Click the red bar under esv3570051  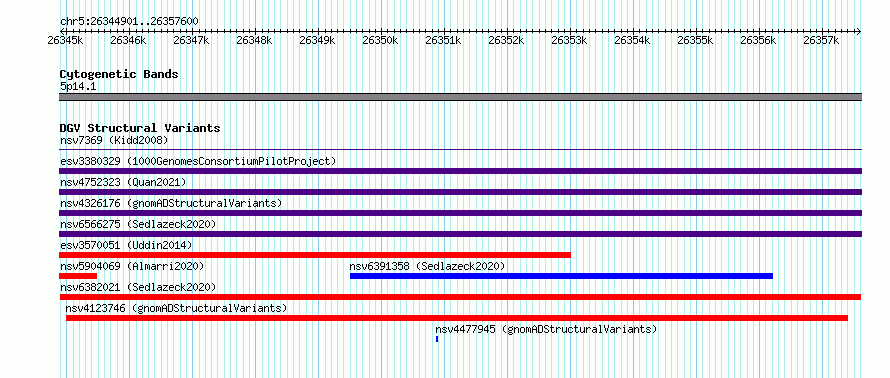315,255
